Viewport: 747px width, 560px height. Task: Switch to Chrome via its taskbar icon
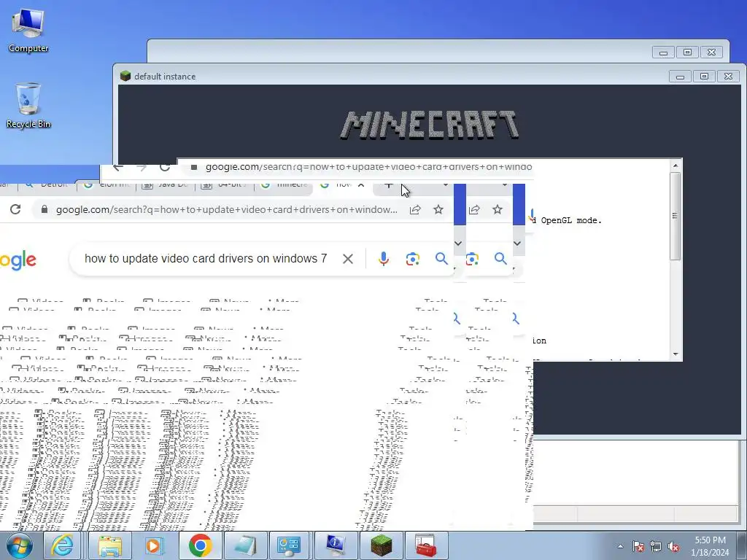200,545
